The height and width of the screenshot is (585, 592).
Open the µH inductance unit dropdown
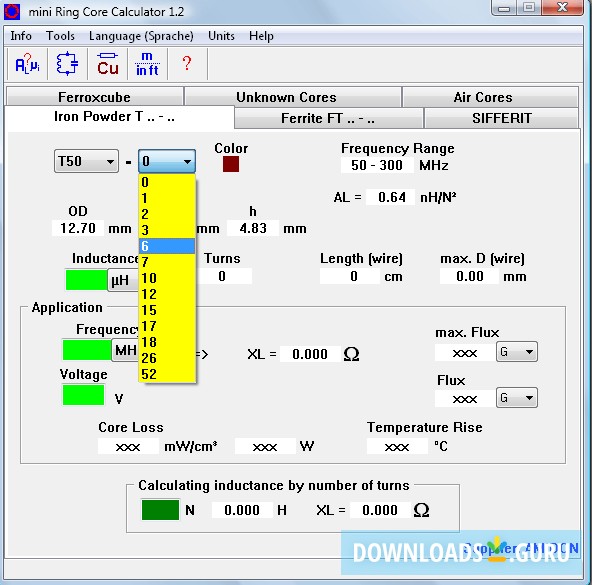click(123, 280)
